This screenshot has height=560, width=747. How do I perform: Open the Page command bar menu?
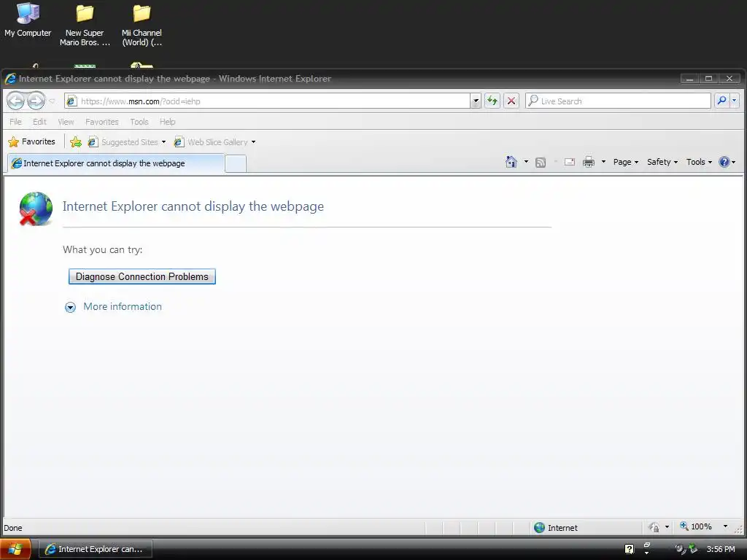[x=625, y=162]
